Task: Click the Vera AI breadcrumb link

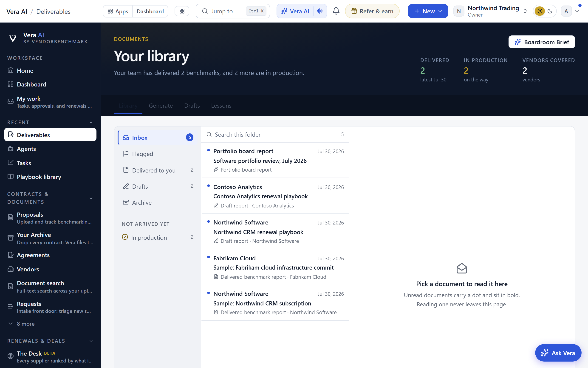Action: tap(17, 11)
